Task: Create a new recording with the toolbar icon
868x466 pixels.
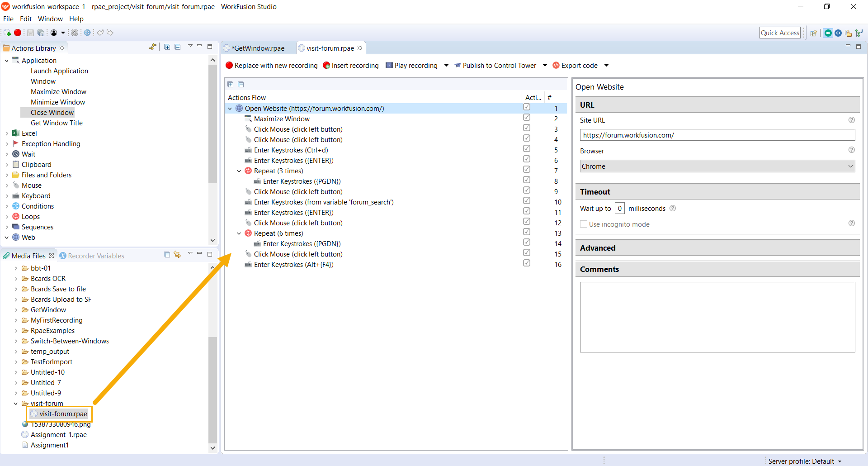Action: [x=7, y=33]
